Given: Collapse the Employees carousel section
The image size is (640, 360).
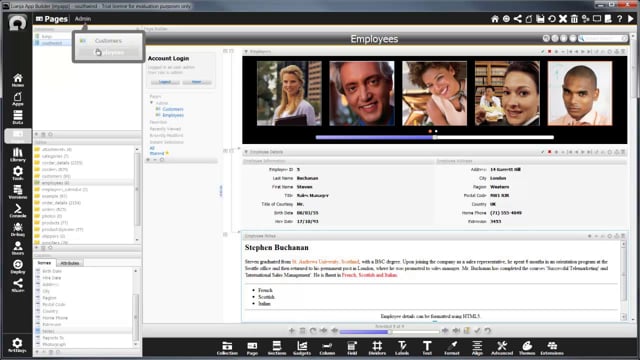Looking at the screenshot, I should [x=246, y=52].
